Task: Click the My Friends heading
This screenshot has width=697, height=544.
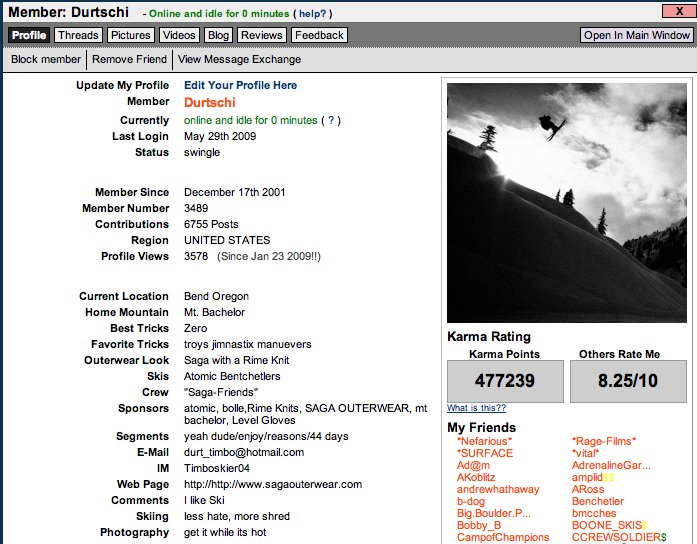Action: point(481,428)
